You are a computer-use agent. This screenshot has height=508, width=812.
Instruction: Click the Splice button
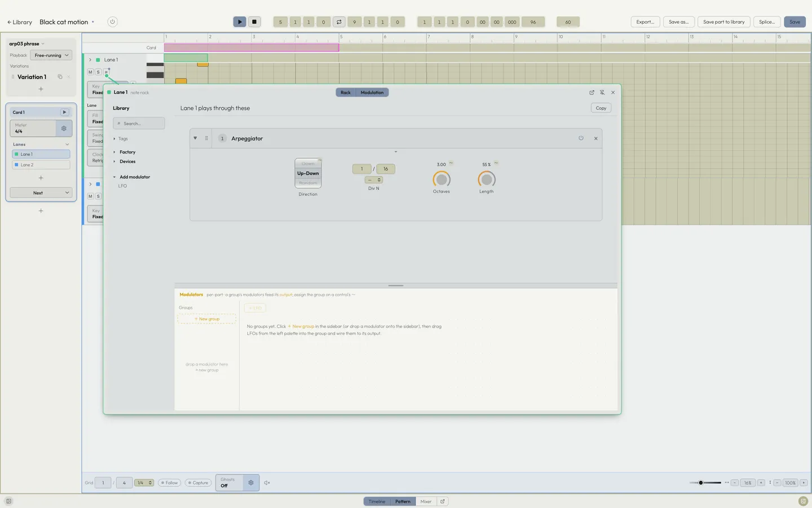coord(767,22)
